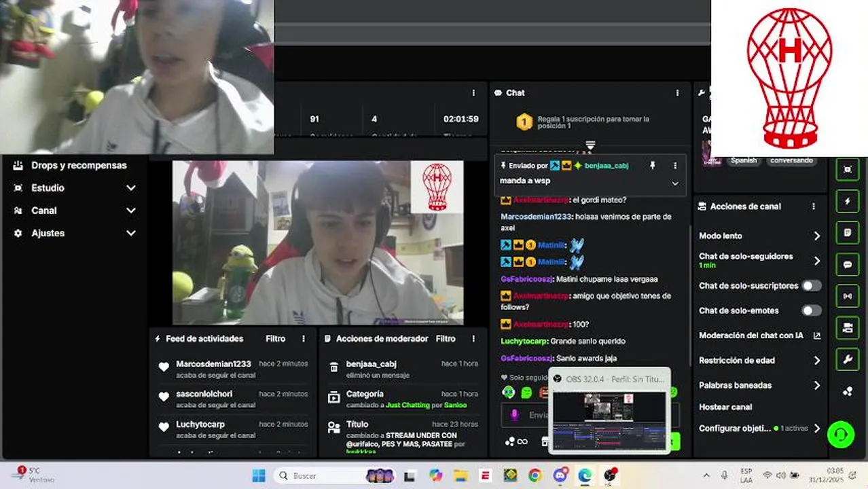Click Filtro in Feed de actividades
The image size is (868, 489).
[275, 338]
